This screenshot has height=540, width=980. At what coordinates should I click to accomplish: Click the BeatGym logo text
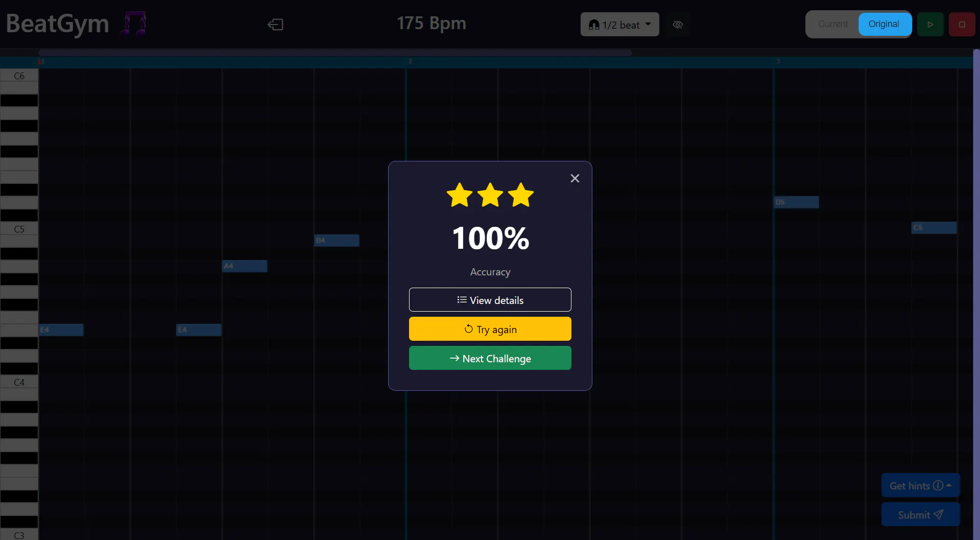[58, 24]
